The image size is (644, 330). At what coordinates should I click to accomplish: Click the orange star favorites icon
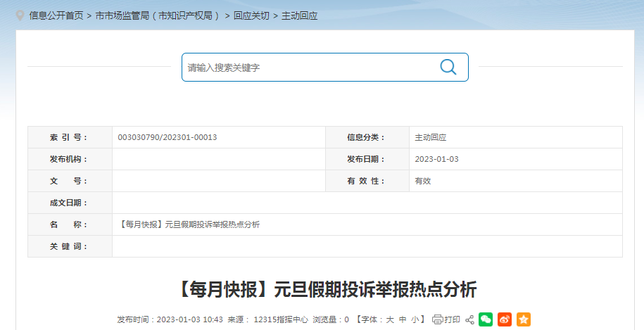pos(523,319)
